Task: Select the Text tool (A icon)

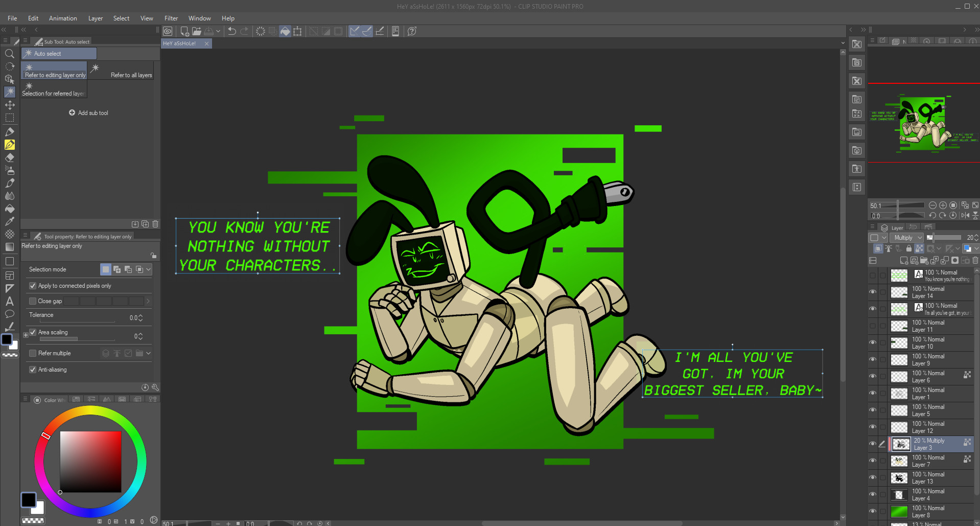Action: [x=9, y=301]
